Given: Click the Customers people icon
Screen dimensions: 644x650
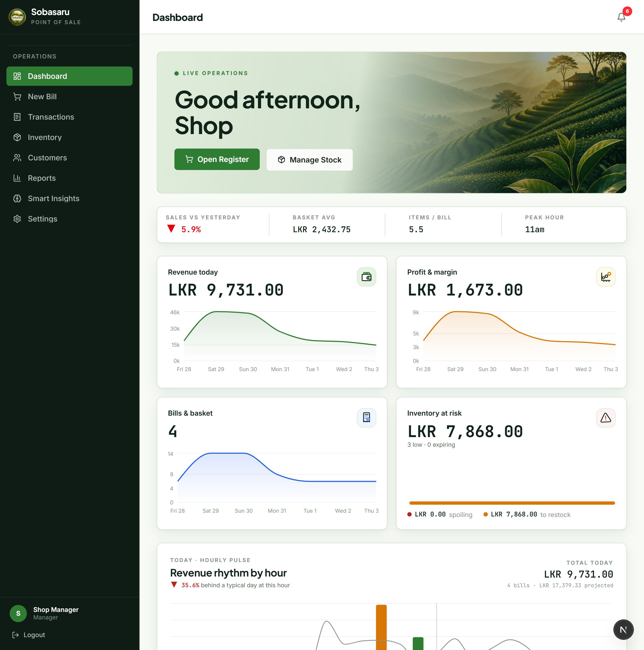Looking at the screenshot, I should click(17, 157).
